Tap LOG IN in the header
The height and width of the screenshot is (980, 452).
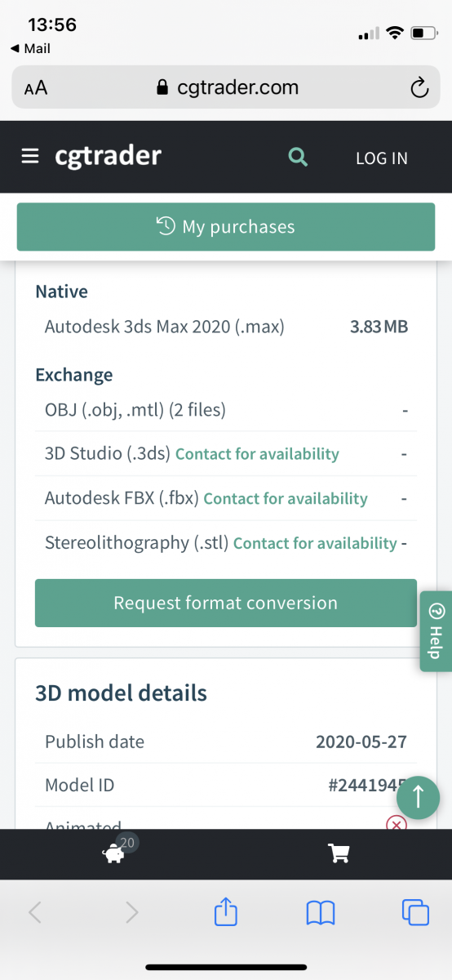pyautogui.click(x=381, y=158)
